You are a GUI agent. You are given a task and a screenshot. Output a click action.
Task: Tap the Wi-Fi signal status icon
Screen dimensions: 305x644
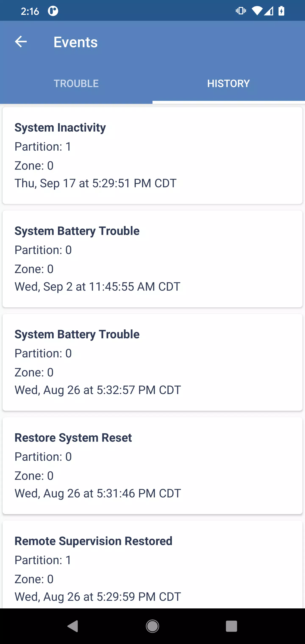pos(257,11)
